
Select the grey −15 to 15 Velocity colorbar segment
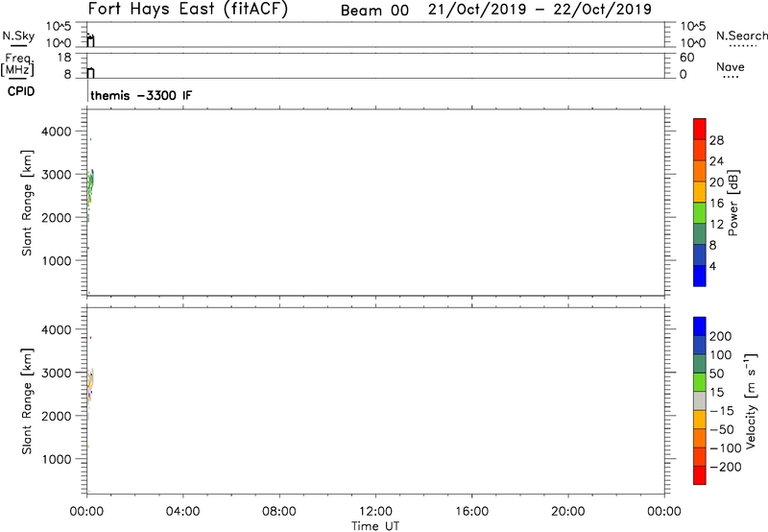pyautogui.click(x=700, y=401)
